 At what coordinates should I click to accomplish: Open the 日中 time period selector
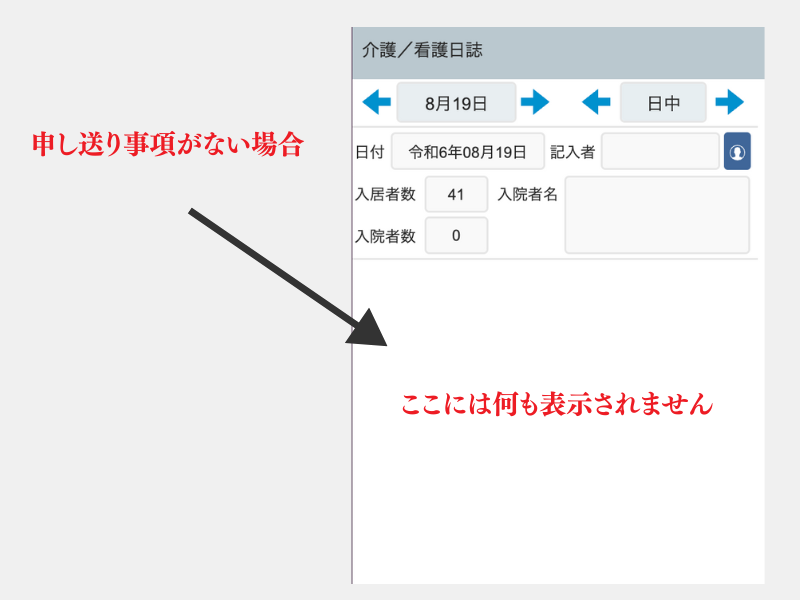tap(663, 103)
